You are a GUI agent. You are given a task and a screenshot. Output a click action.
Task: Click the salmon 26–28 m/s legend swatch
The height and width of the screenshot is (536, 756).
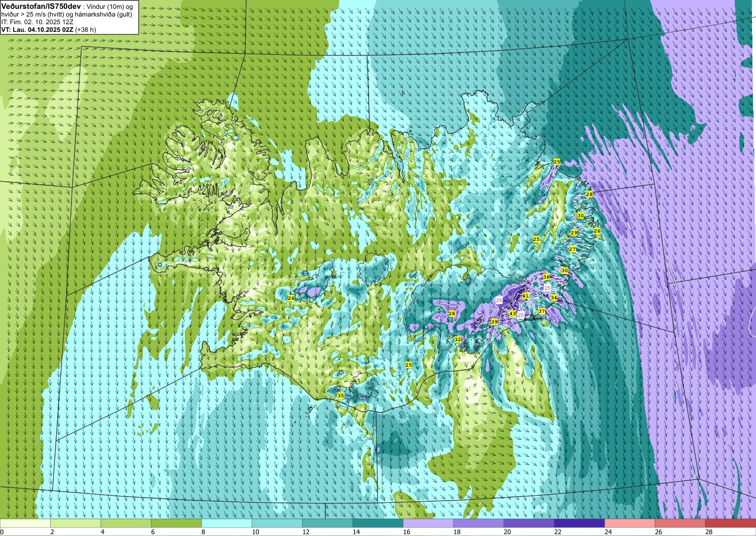coord(680,523)
